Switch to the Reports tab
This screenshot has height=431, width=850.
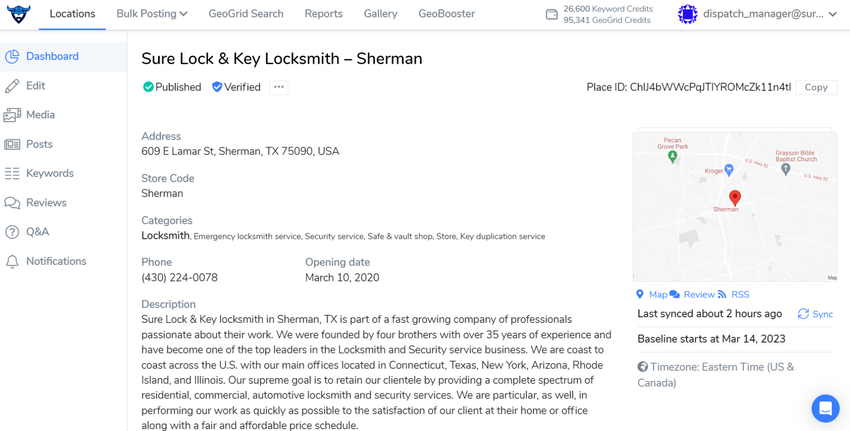pyautogui.click(x=323, y=14)
